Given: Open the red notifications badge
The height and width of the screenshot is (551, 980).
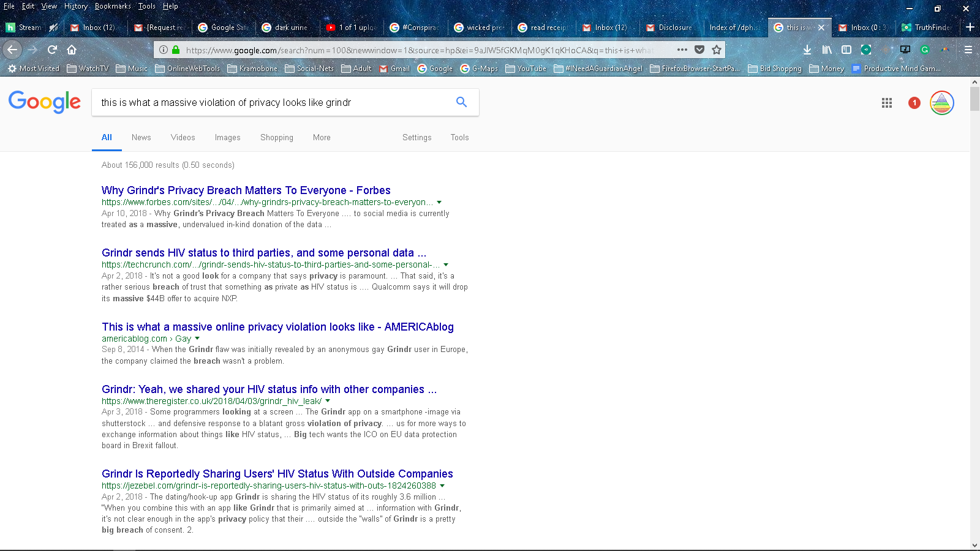Looking at the screenshot, I should point(914,103).
